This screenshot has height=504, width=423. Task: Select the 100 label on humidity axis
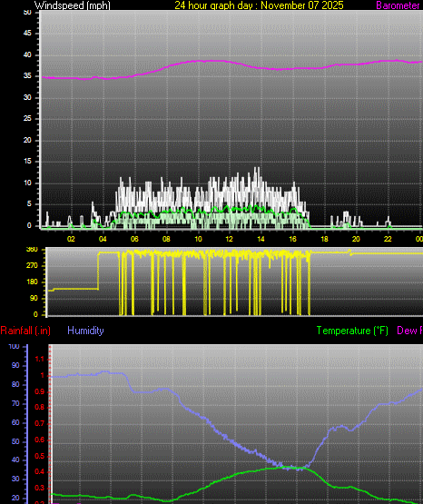pos(14,347)
